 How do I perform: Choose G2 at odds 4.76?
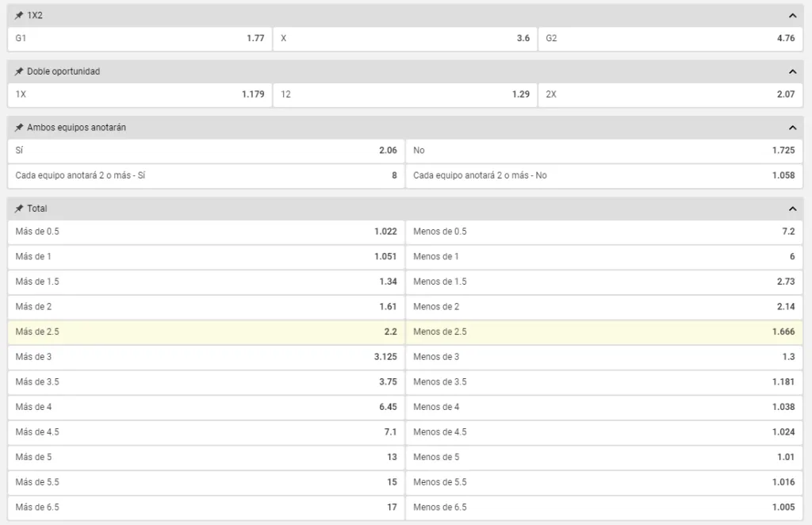pos(670,38)
